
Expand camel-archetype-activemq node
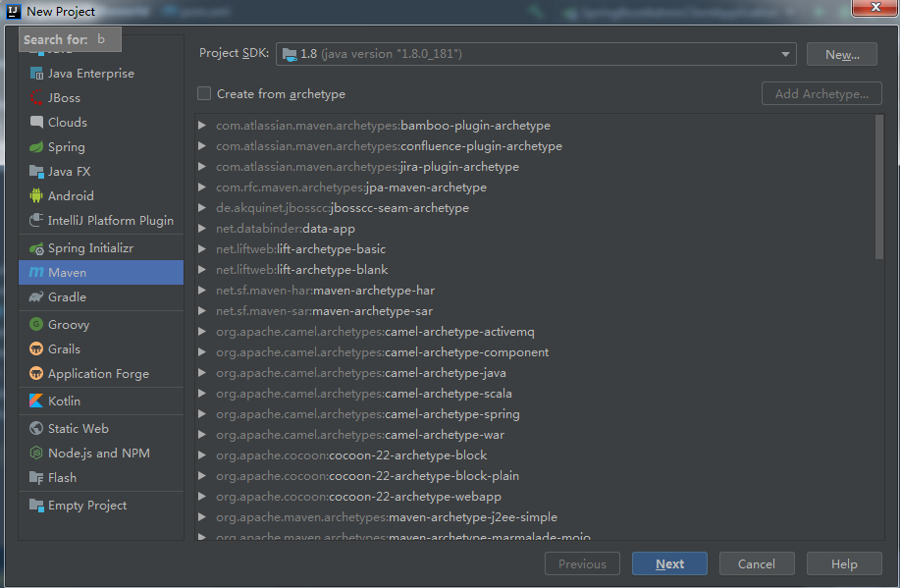click(x=202, y=332)
